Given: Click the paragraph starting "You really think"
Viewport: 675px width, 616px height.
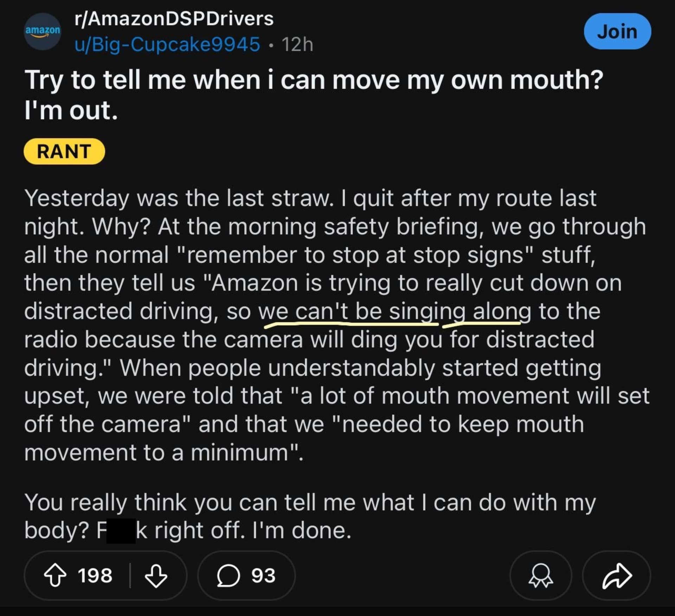Looking at the screenshot, I should point(309,502).
